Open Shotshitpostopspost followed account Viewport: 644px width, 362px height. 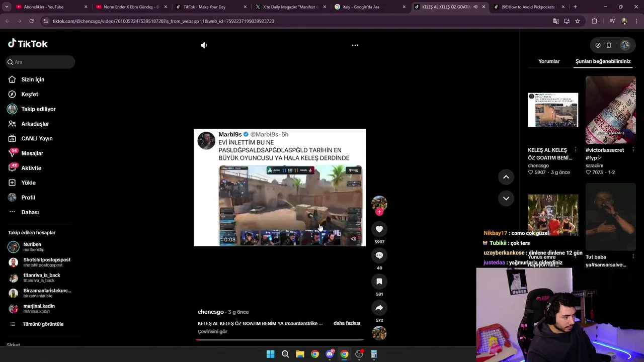(x=40, y=262)
